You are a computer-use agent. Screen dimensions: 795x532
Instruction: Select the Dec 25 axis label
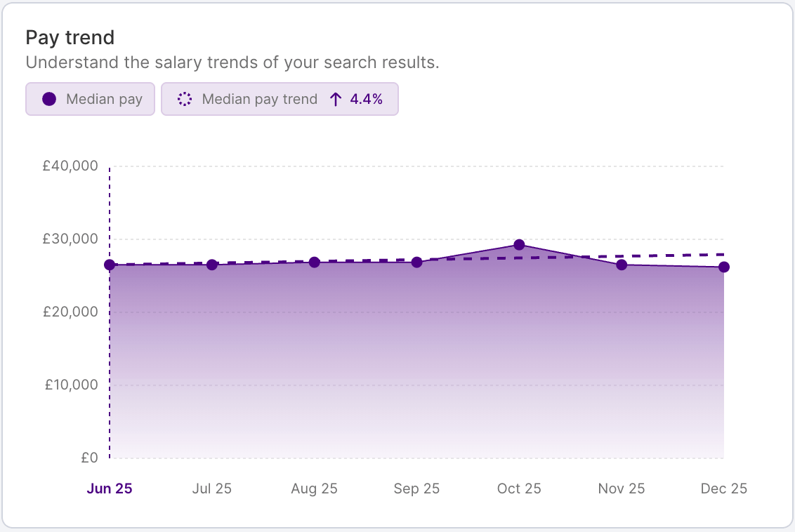(x=723, y=488)
